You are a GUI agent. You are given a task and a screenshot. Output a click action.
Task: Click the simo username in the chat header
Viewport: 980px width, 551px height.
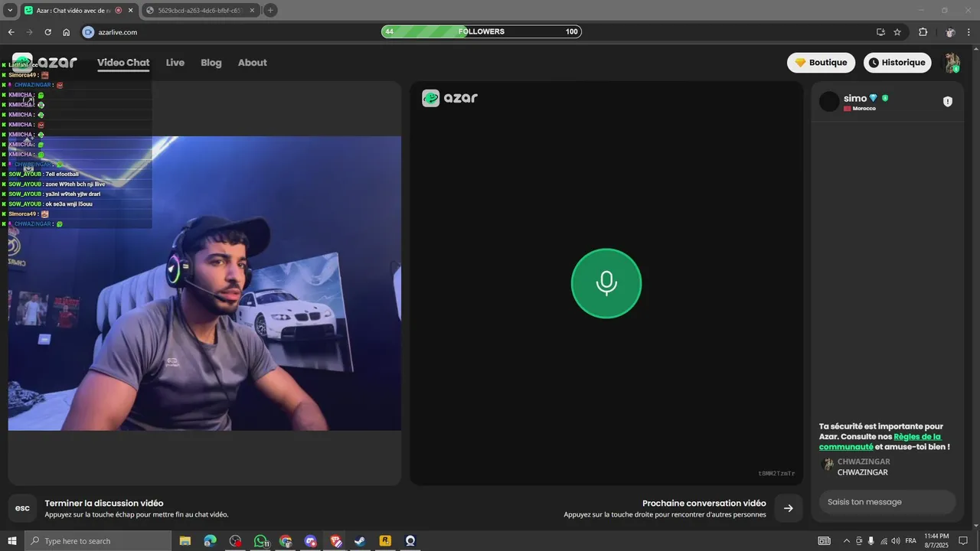click(855, 98)
